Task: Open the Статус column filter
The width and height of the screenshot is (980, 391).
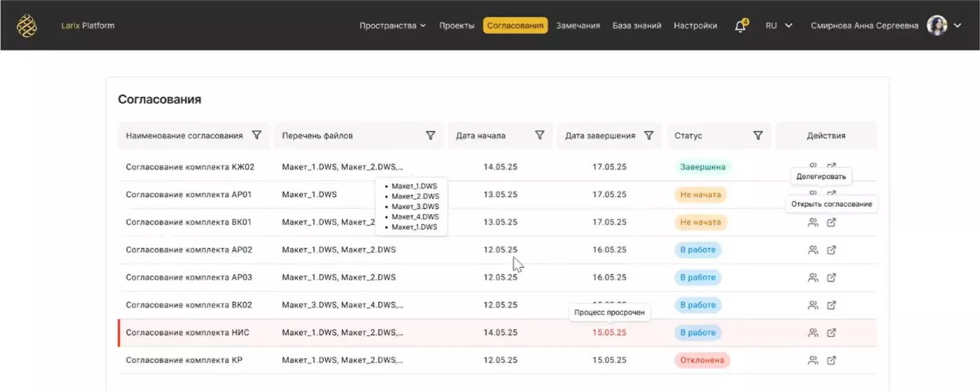Action: pos(758,135)
